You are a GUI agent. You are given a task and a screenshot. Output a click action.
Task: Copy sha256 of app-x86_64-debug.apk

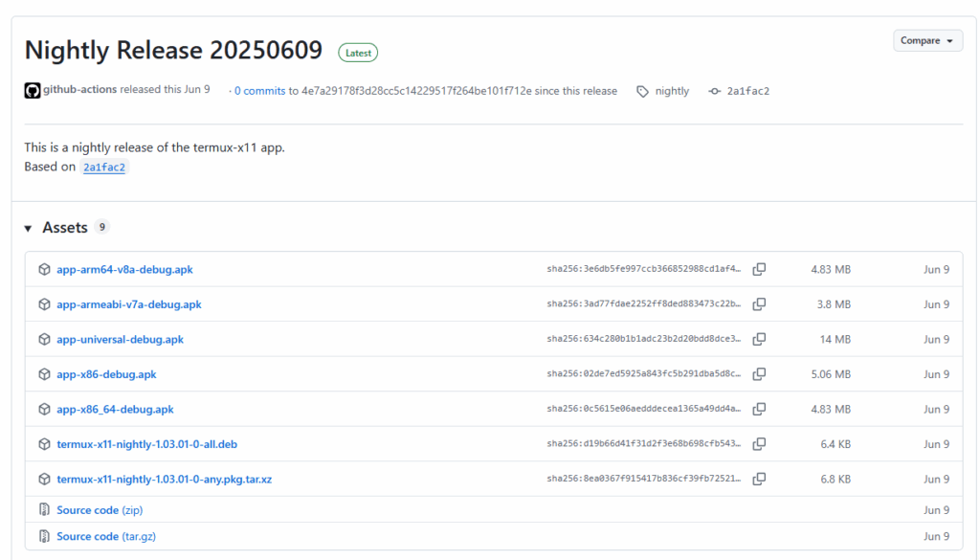tap(759, 410)
